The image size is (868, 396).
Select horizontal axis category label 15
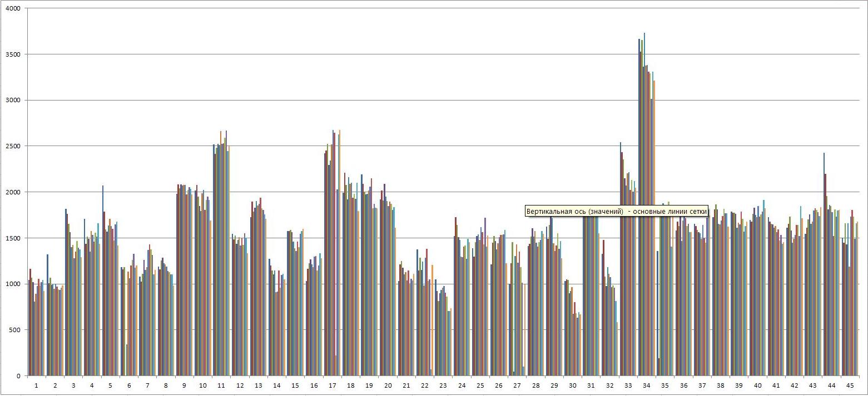tap(295, 385)
